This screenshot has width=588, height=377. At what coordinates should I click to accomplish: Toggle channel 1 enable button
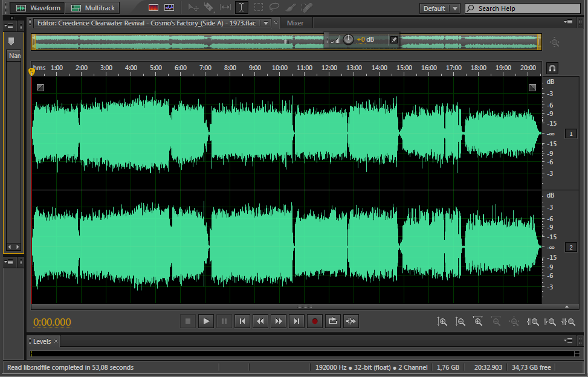pyautogui.click(x=570, y=134)
